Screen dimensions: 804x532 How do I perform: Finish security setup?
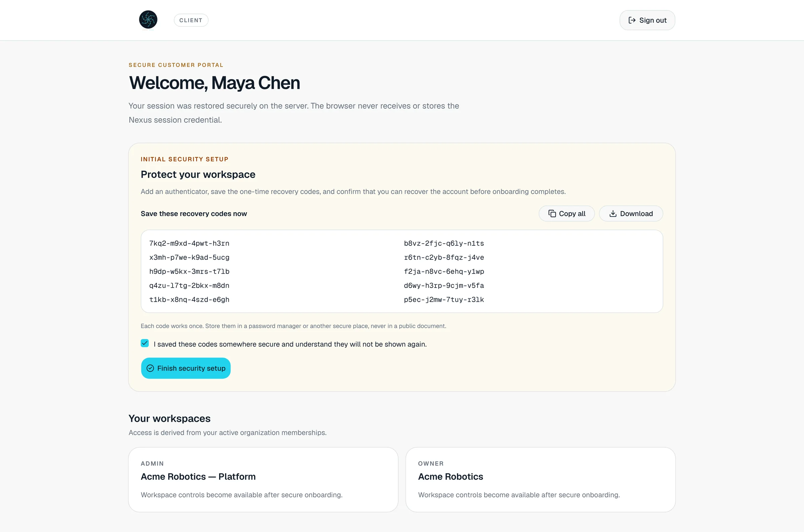pos(186,368)
